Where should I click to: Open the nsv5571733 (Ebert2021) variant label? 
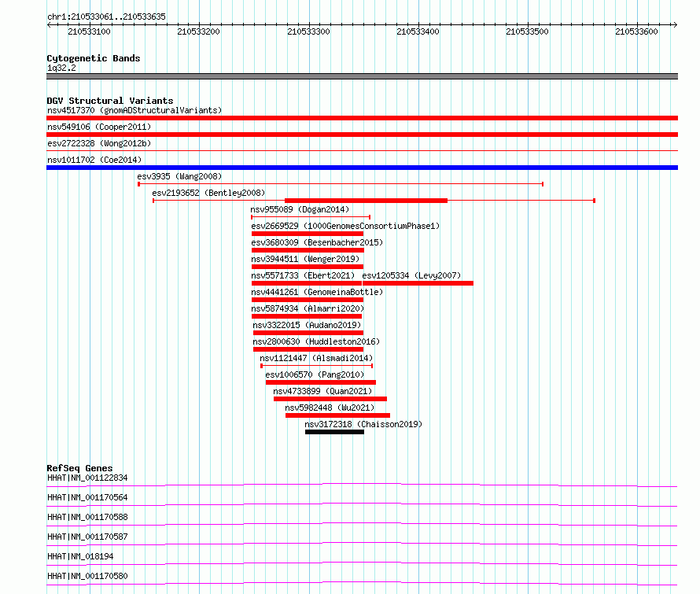coord(304,276)
